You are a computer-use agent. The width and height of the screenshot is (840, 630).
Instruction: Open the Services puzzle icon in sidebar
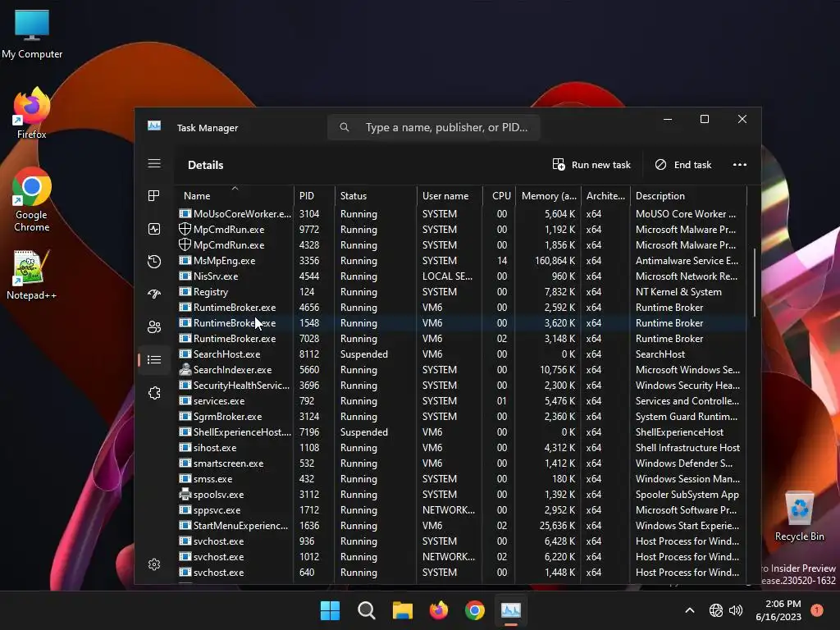click(x=154, y=393)
